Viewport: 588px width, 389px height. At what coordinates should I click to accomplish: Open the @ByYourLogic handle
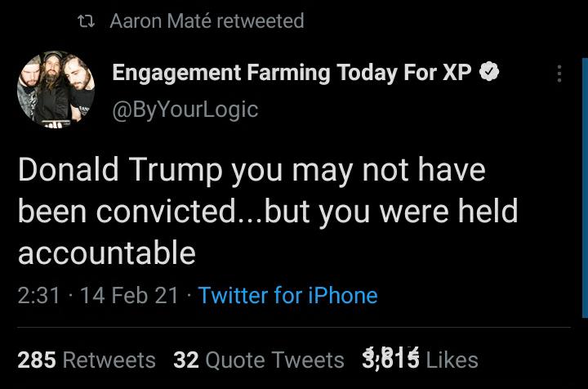click(x=185, y=109)
